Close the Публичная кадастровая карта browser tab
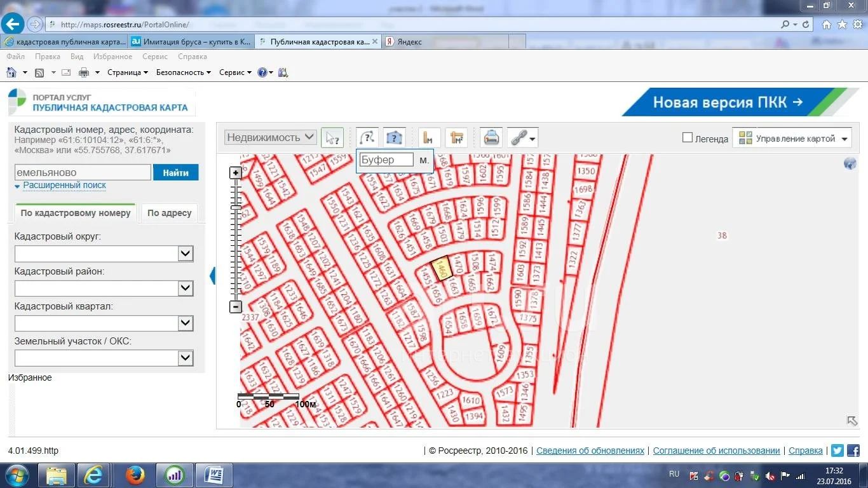Image resolution: width=868 pixels, height=488 pixels. (374, 41)
